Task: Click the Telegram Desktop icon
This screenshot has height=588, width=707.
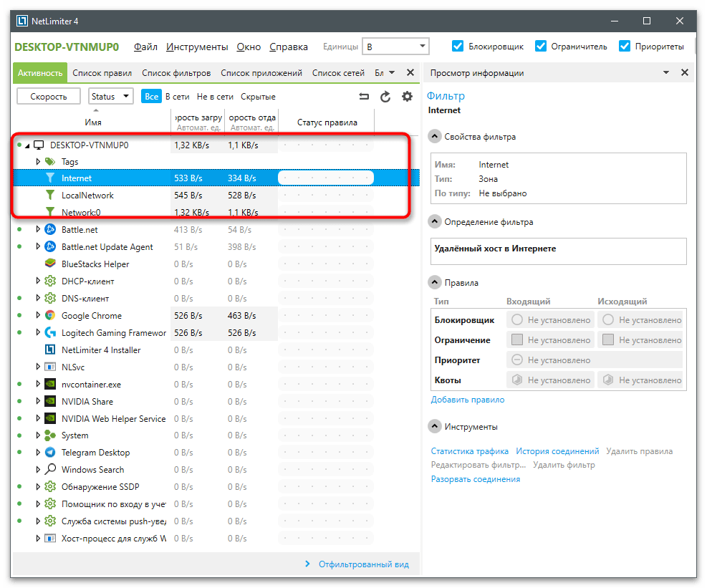Action: point(50,452)
